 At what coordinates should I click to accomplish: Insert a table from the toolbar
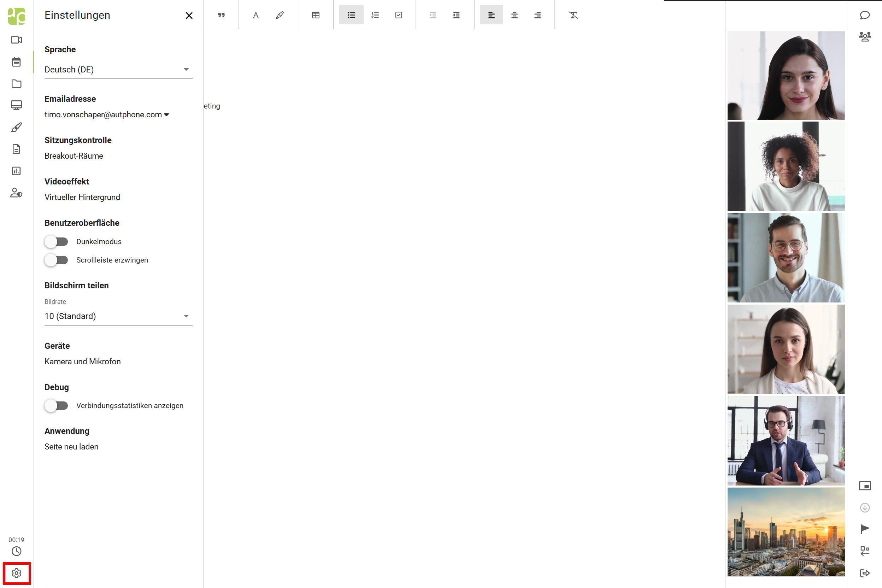click(316, 15)
